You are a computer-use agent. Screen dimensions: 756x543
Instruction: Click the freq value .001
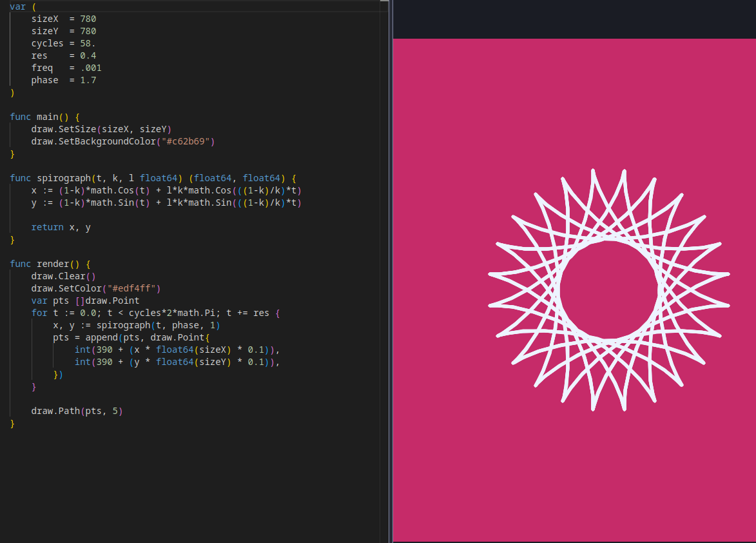[90, 68]
